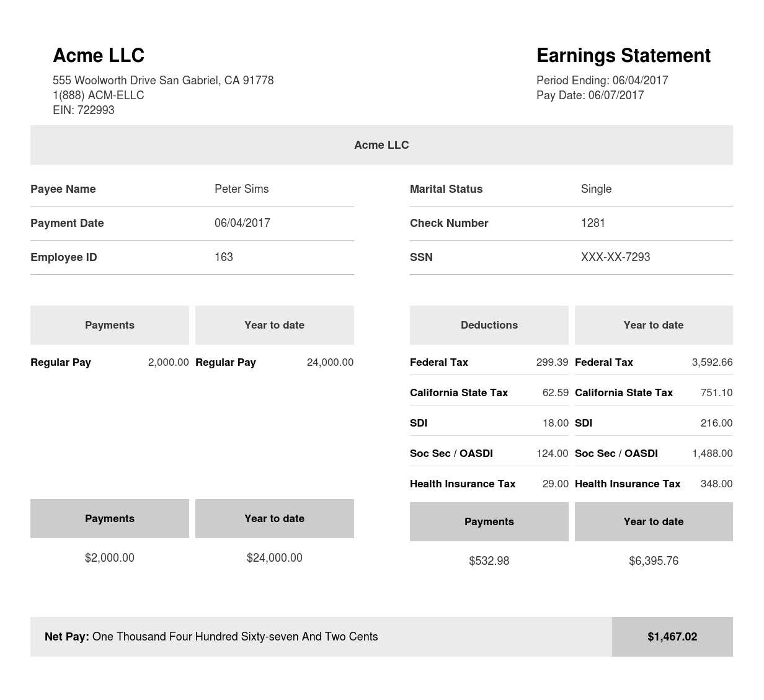The height and width of the screenshot is (700, 764).
Task: Select the Net Pay amount $1,467.02
Action: (x=672, y=636)
